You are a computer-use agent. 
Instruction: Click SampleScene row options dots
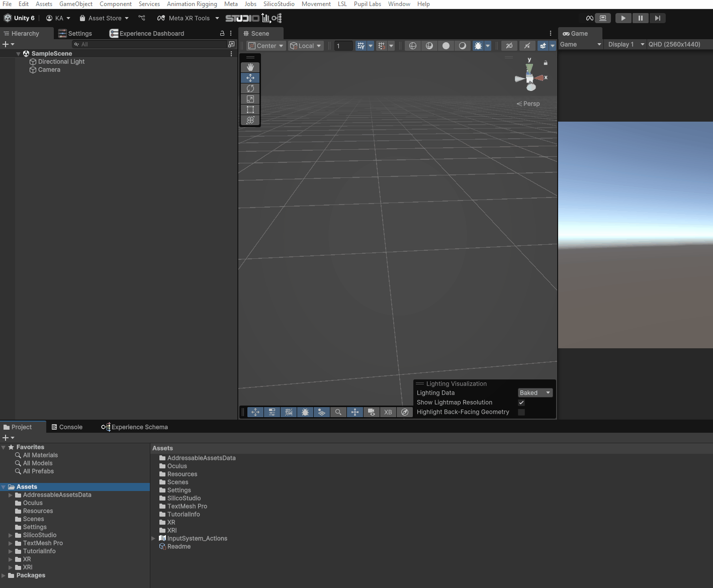click(x=231, y=53)
